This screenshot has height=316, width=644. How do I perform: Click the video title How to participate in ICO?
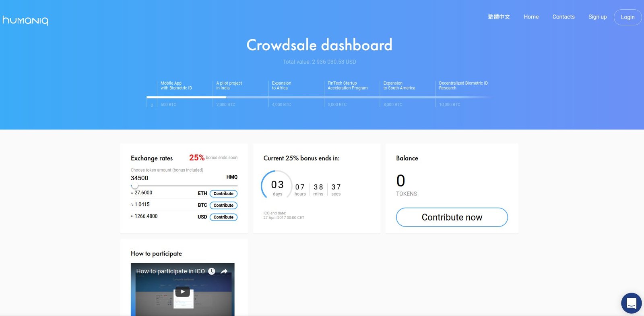pyautogui.click(x=170, y=271)
